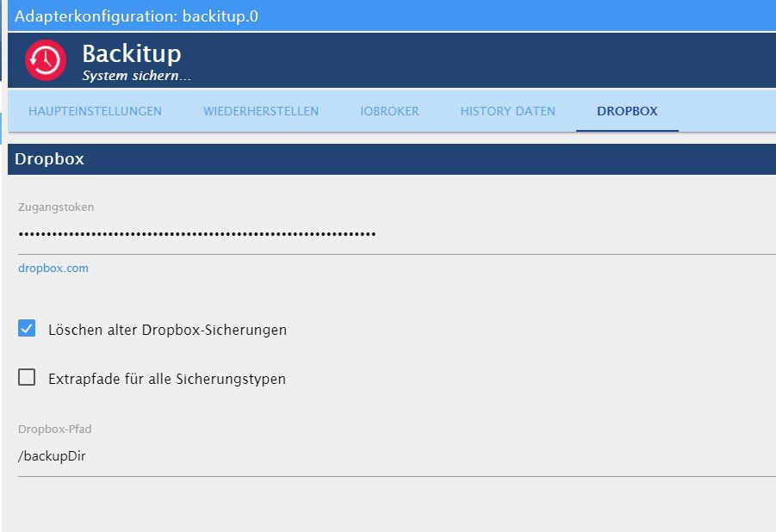Open the Haupteinstellungen tab

95,111
